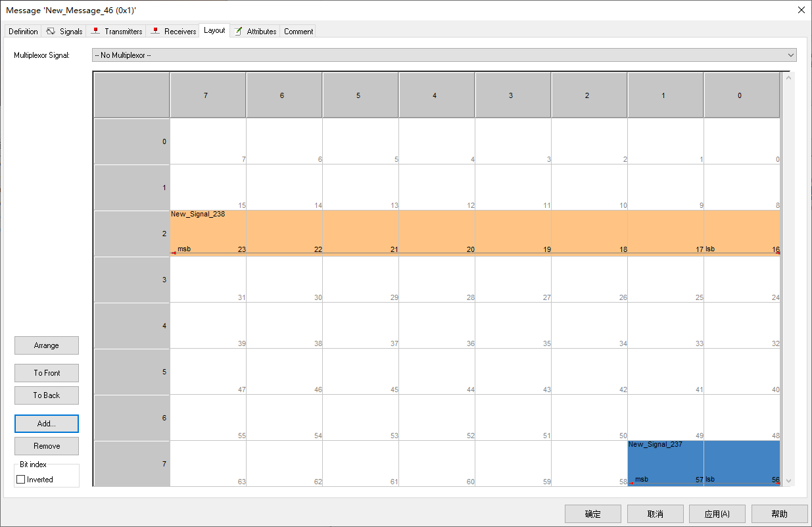This screenshot has width=812, height=527.
Task: Click the msb cell at bit 57
Action: [665, 464]
